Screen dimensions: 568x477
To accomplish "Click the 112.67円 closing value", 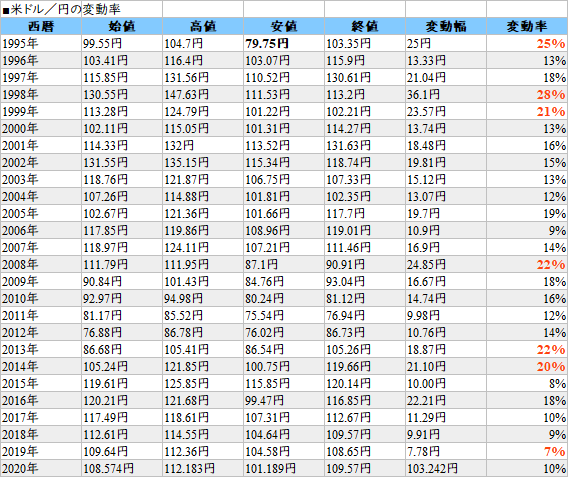I will coord(348,418).
